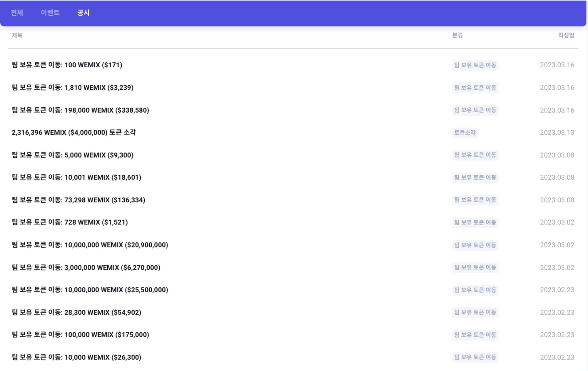
Task: Open the 2,316,396 WEMIX 토큰 소각 announcement
Action: click(74, 133)
